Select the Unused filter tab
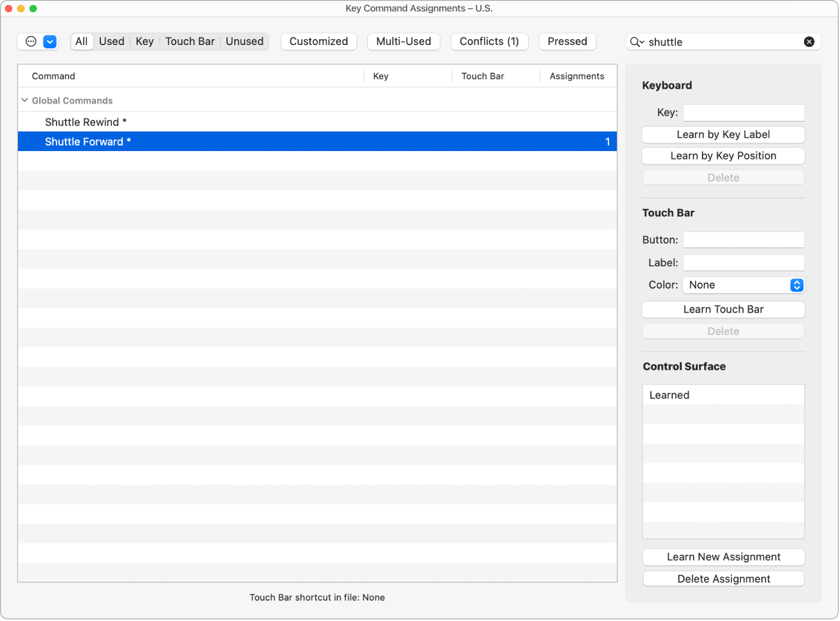The width and height of the screenshot is (840, 621). pyautogui.click(x=244, y=41)
